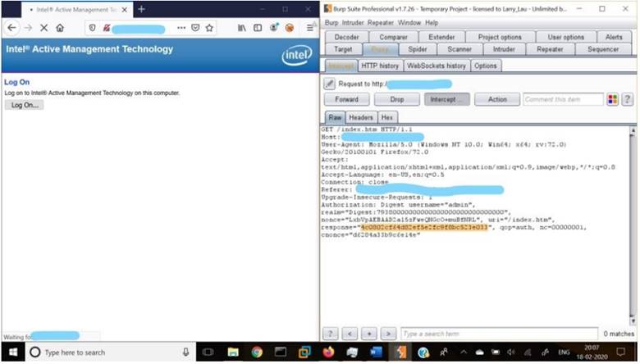
Task: Open the highlight color picker
Action: (612, 99)
